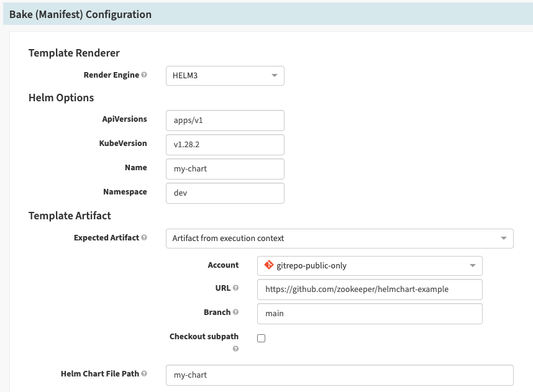The width and height of the screenshot is (533, 392).
Task: Expand the Expected Artifact dropdown
Action: [339, 239]
